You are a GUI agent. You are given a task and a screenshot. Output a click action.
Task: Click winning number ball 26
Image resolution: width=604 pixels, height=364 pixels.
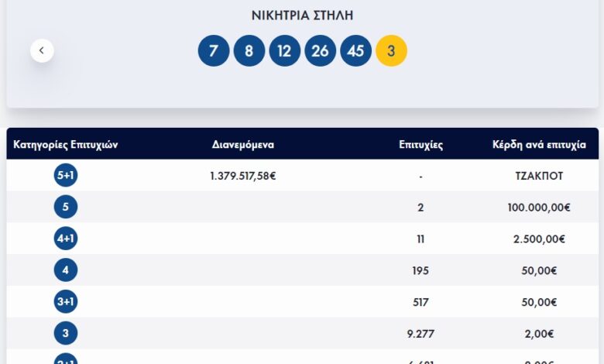321,51
